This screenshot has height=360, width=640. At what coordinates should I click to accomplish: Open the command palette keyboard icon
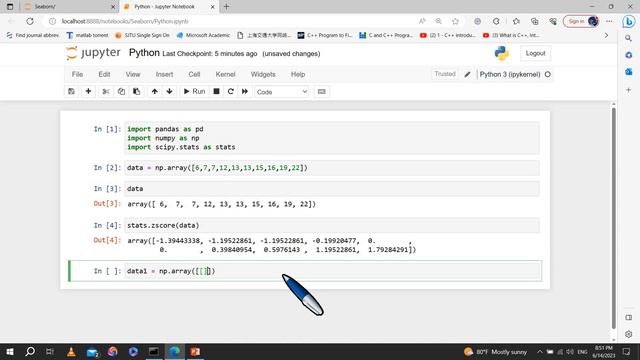click(322, 91)
